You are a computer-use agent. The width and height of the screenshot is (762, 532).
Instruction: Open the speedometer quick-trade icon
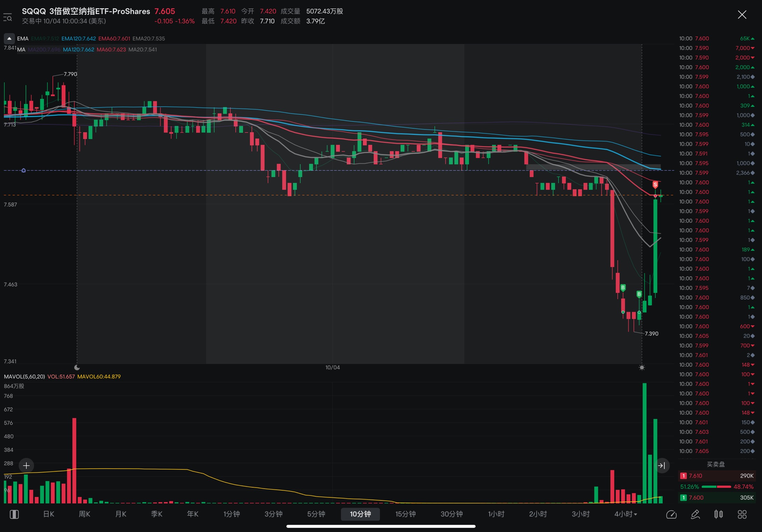671,514
